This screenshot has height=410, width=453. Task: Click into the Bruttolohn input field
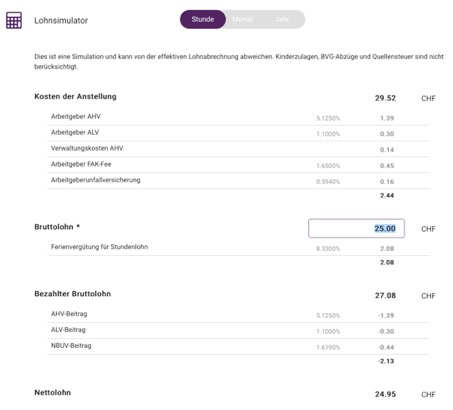point(356,228)
